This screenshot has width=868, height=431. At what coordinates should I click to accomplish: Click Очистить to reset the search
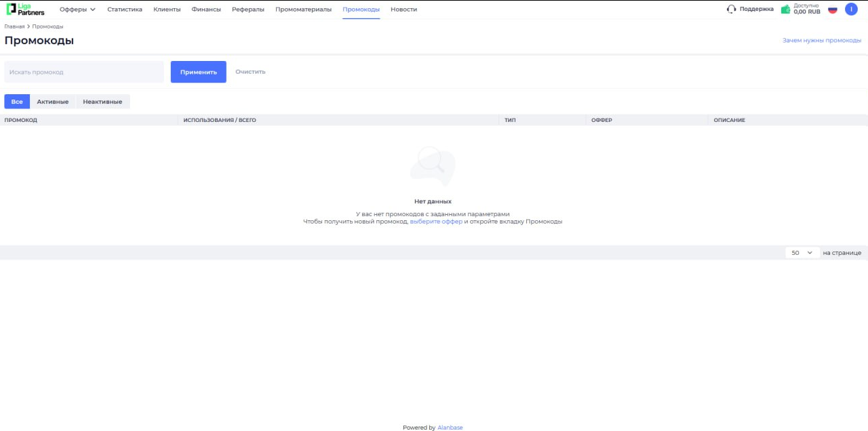tap(250, 72)
